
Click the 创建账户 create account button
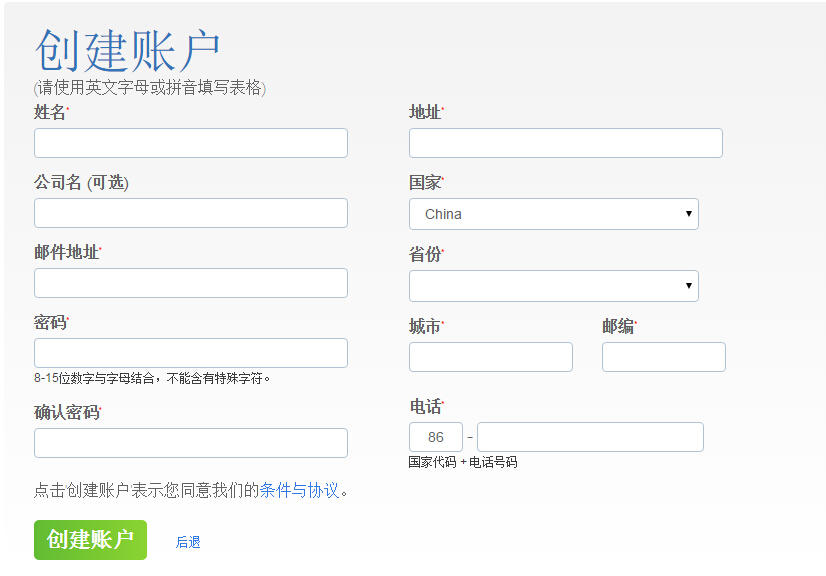click(90, 538)
